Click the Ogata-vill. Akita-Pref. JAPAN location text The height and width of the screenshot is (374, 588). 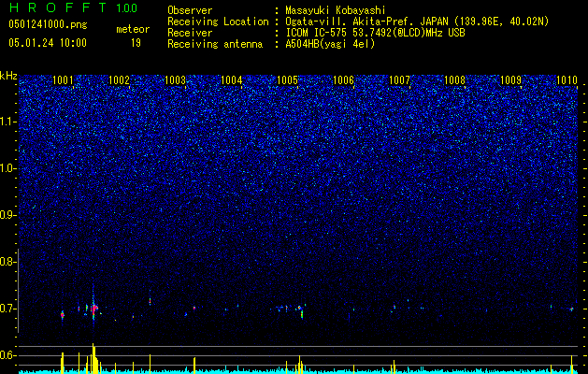417,22
